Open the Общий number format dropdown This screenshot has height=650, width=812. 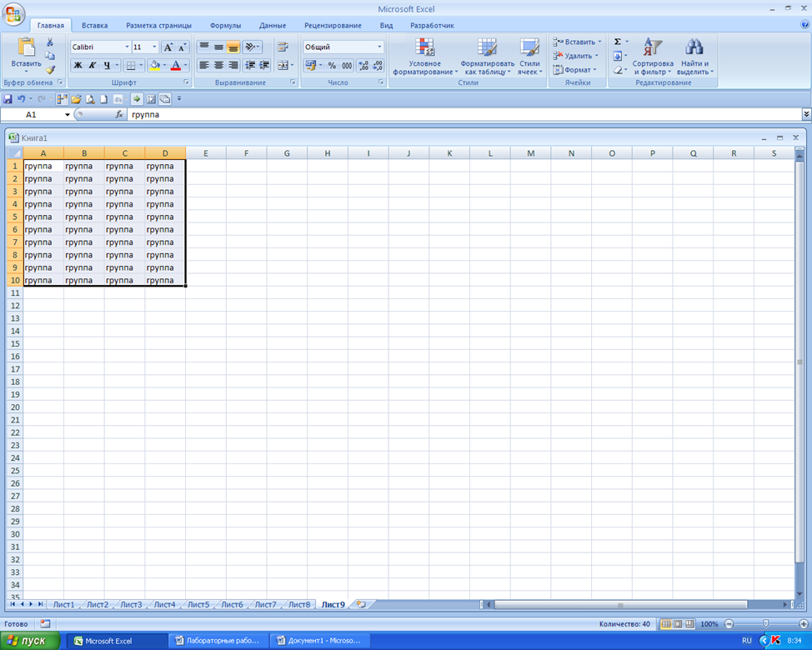(379, 47)
